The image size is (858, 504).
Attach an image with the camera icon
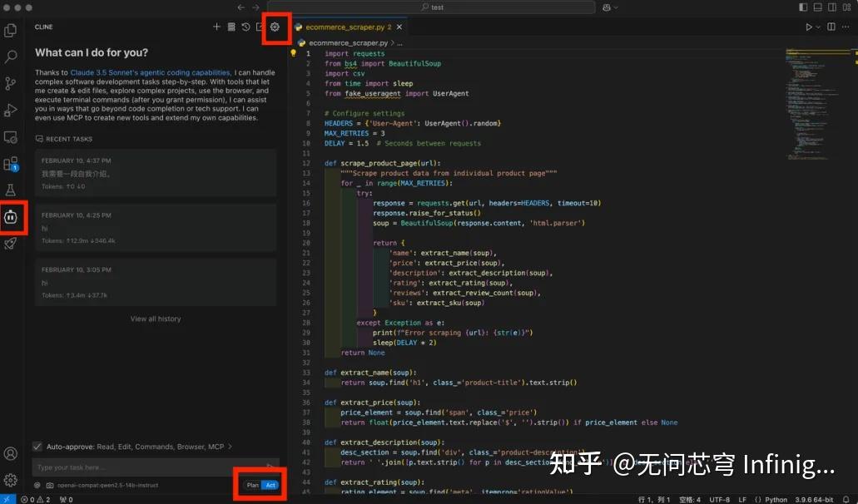click(x=50, y=484)
